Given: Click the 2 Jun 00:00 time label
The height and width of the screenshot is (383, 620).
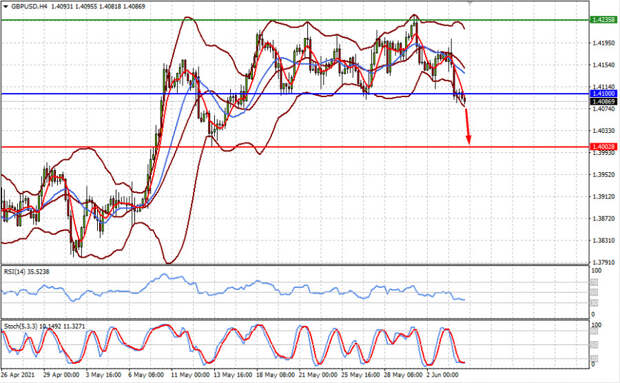Looking at the screenshot, I should (443, 375).
